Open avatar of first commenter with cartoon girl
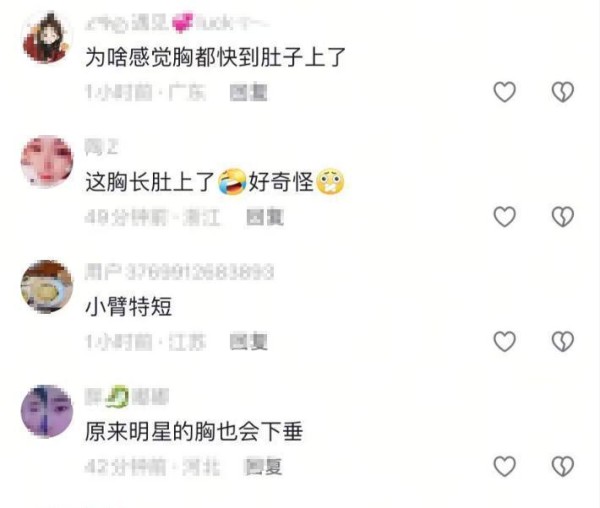This screenshot has width=600, height=508. 47,37
